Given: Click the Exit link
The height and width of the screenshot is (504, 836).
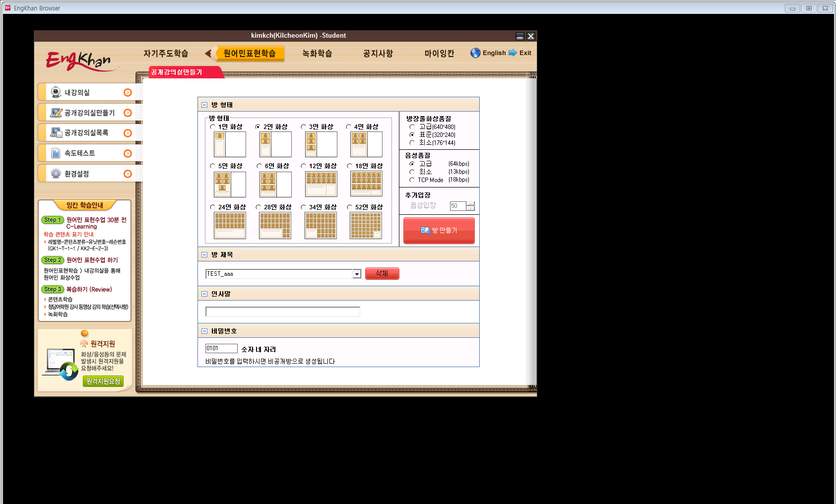Looking at the screenshot, I should click(525, 53).
